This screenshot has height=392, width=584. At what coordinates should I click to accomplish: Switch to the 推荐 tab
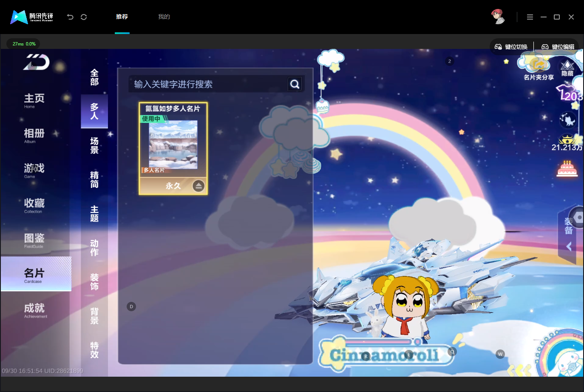(122, 17)
